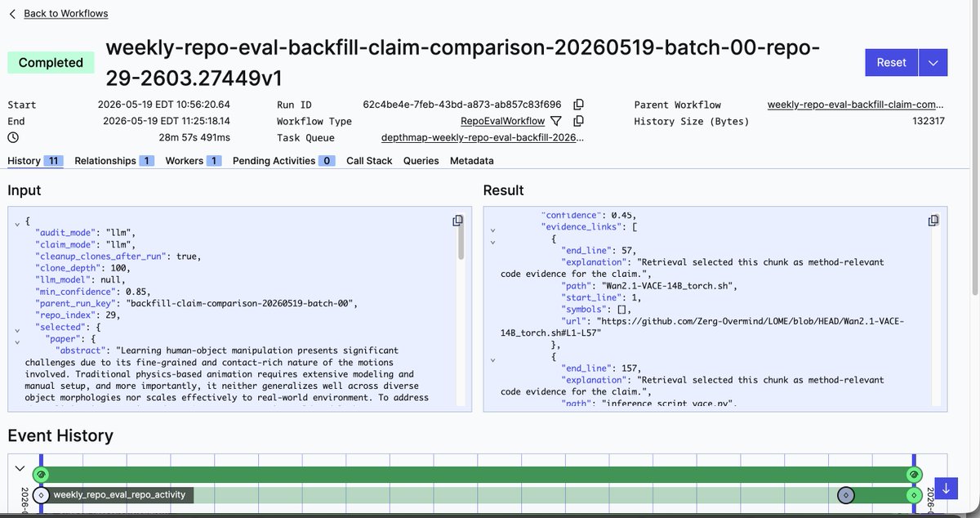The height and width of the screenshot is (518, 980).
Task: Collapse the "evidence_links" array in Result
Action: pos(493,229)
